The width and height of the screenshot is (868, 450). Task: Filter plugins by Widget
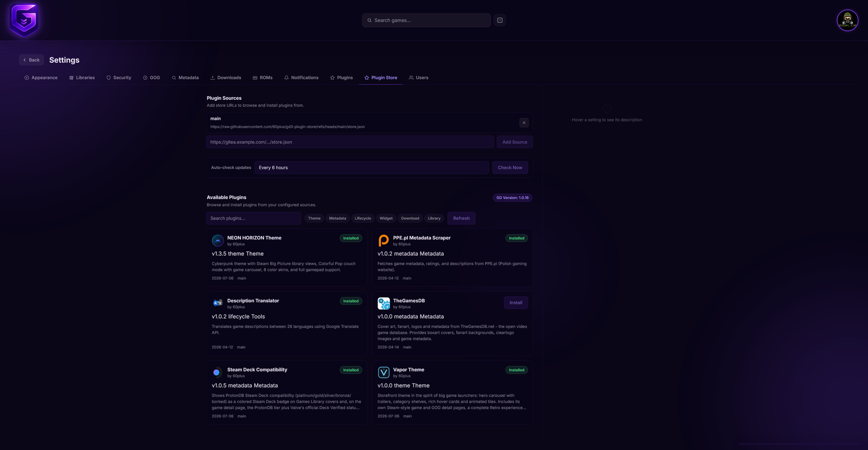[386, 218]
